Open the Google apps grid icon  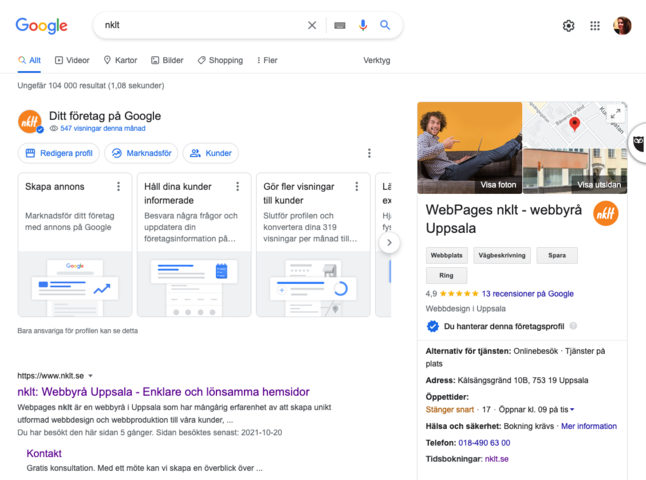595,26
